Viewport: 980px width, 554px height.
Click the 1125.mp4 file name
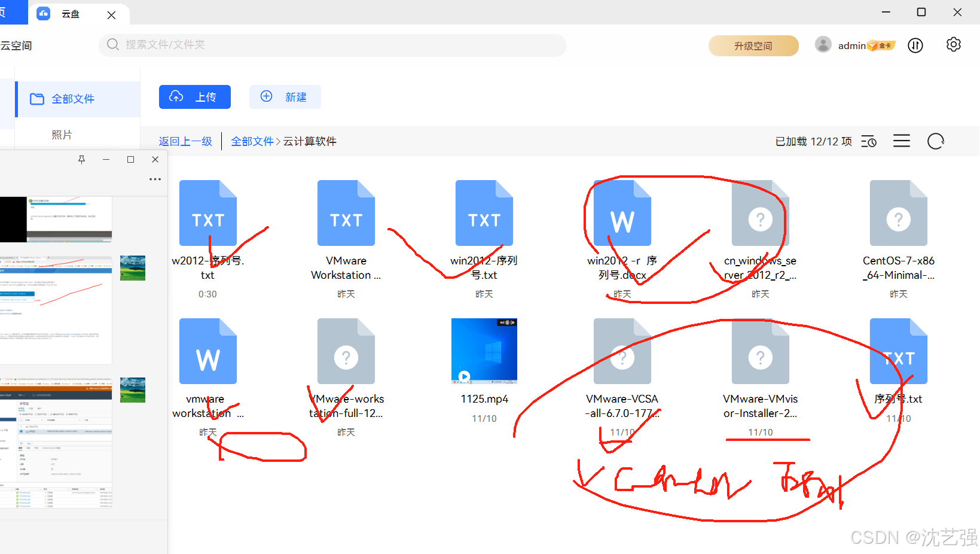[x=484, y=399]
